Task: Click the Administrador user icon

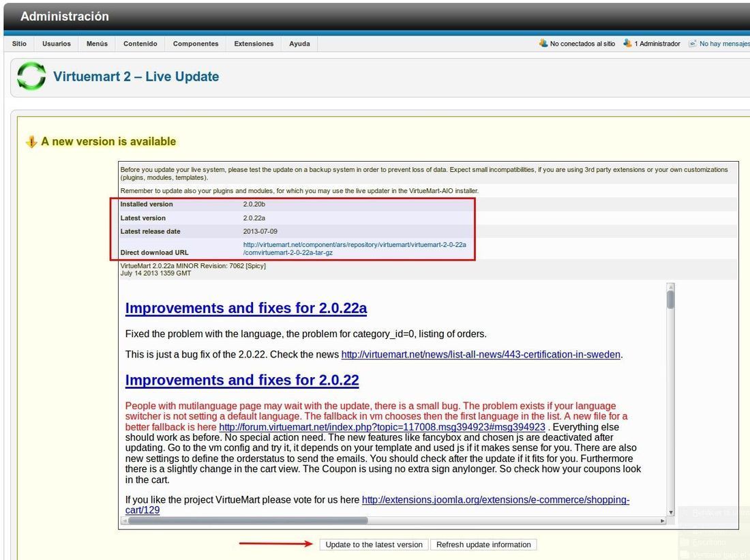Action: (x=627, y=43)
